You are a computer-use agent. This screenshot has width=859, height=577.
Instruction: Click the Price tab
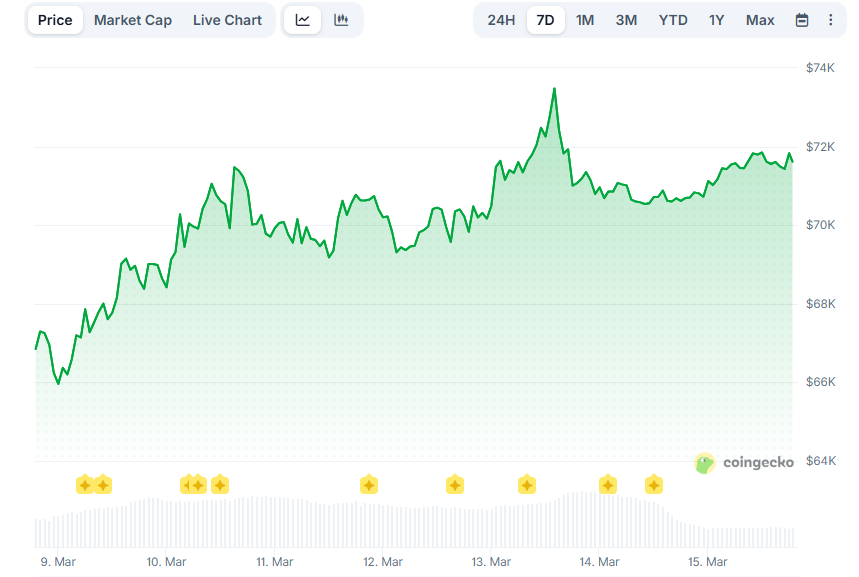pos(55,20)
